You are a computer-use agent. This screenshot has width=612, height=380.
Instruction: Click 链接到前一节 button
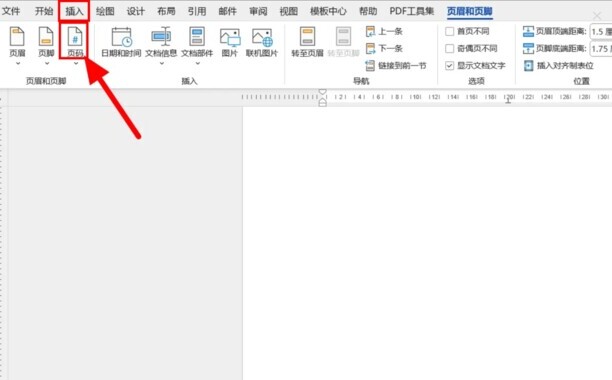coord(396,66)
